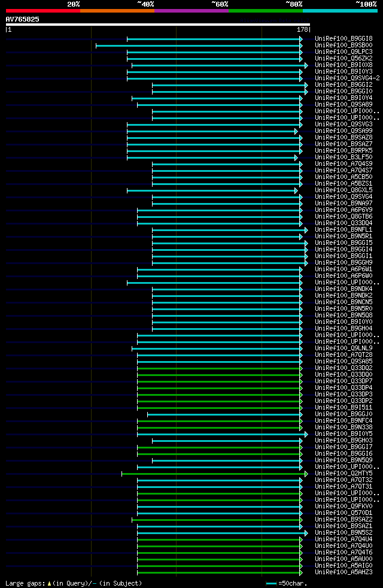Open hit UniRef100_B9GGI8
Image resolution: width=383 pixels, height=588 pixels.
point(344,39)
